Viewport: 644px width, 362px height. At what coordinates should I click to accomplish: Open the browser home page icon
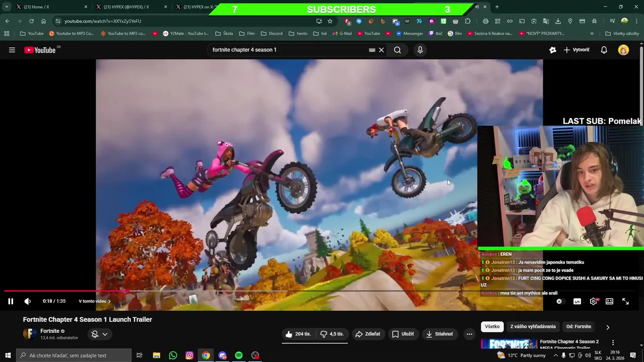coord(43,21)
